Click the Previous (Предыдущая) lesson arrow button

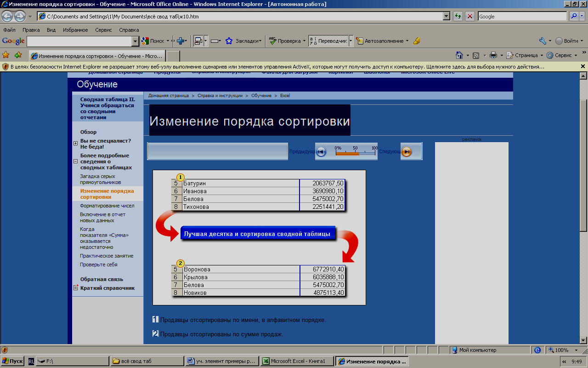click(x=321, y=152)
